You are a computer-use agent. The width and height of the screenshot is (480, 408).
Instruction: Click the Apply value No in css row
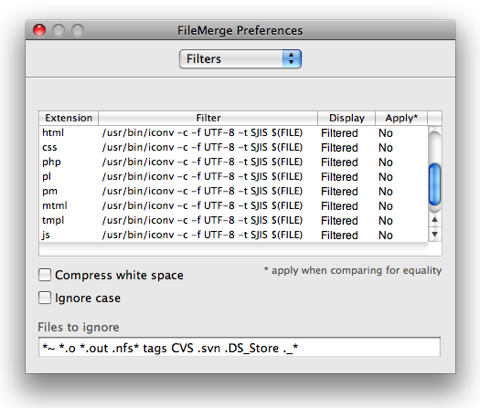pyautogui.click(x=385, y=148)
